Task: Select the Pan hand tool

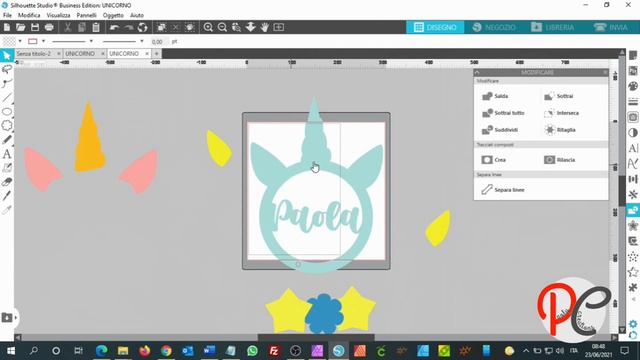Action: [264, 27]
